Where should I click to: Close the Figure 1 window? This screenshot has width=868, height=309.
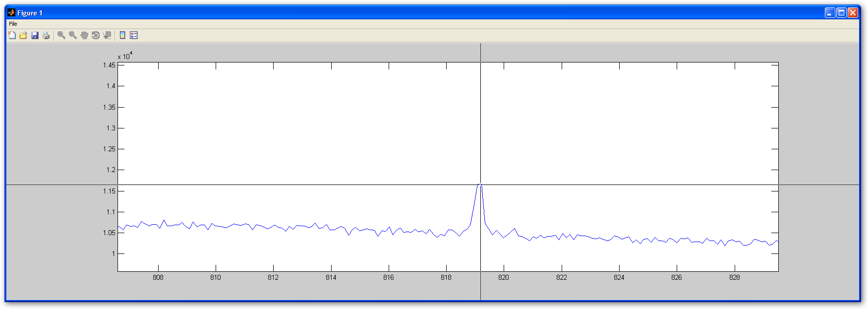pyautogui.click(x=853, y=12)
